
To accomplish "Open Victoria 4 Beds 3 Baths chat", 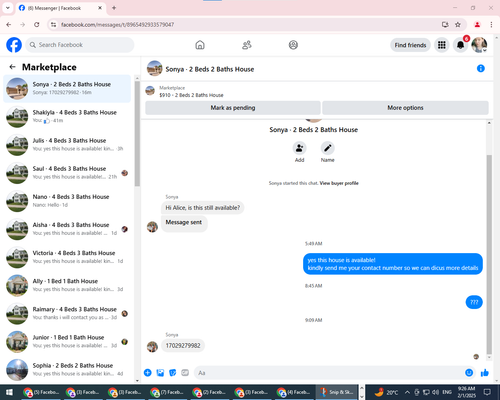I will pos(67,257).
